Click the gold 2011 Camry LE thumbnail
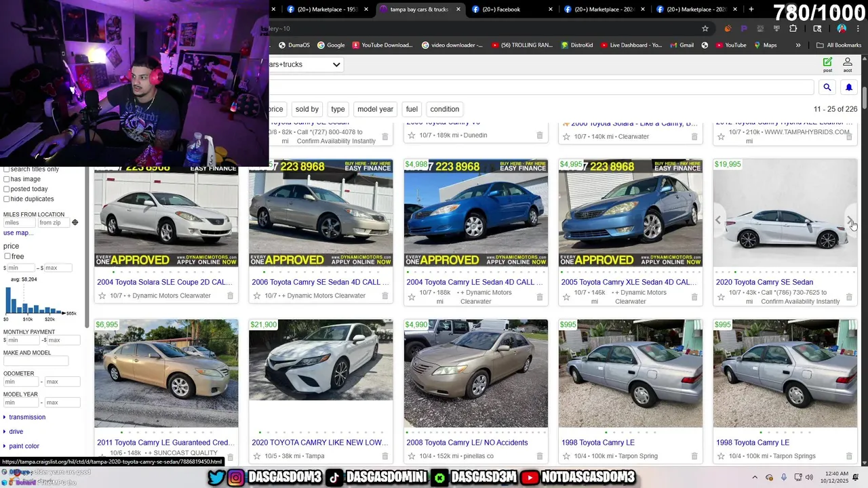This screenshot has height=488, width=868. 166,373
